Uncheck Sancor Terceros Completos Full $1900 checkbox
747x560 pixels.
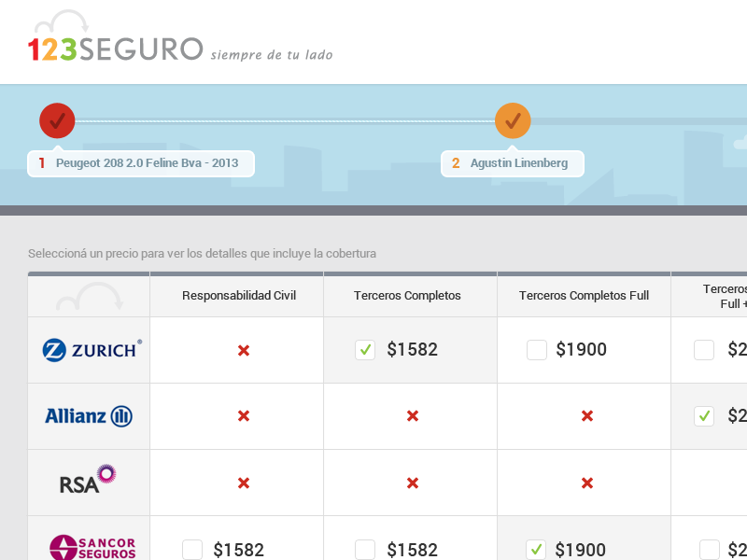(x=536, y=550)
